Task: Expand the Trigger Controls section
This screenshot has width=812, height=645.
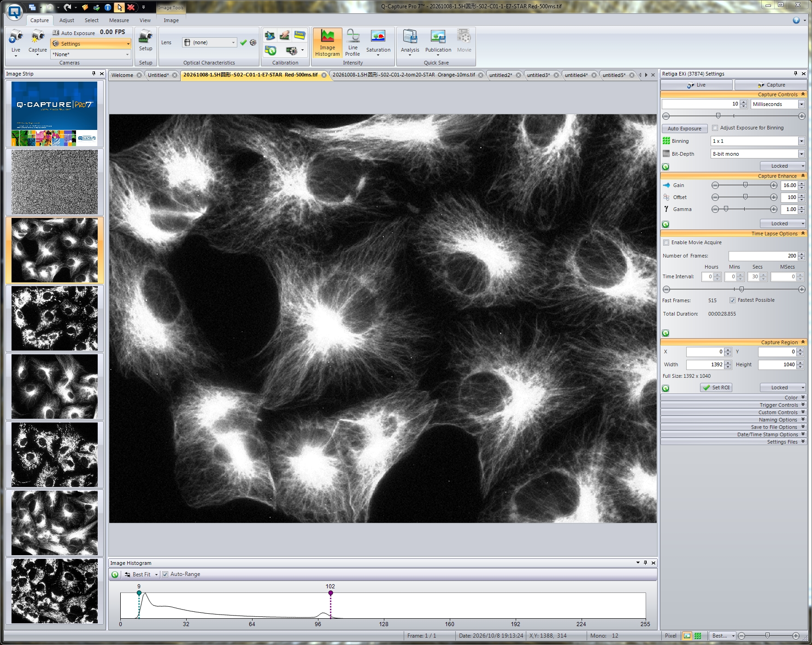Action: tap(733, 405)
